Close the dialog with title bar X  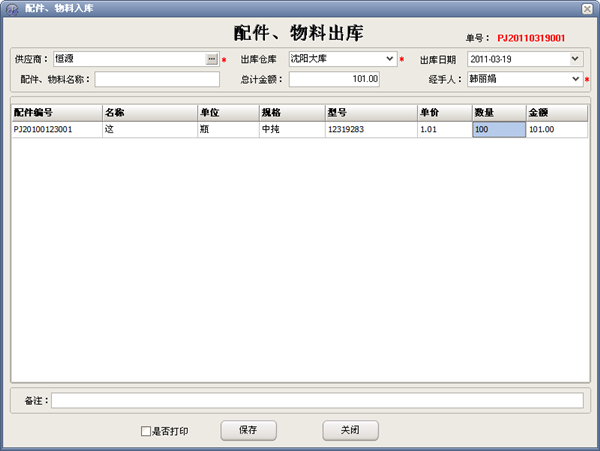[x=587, y=8]
